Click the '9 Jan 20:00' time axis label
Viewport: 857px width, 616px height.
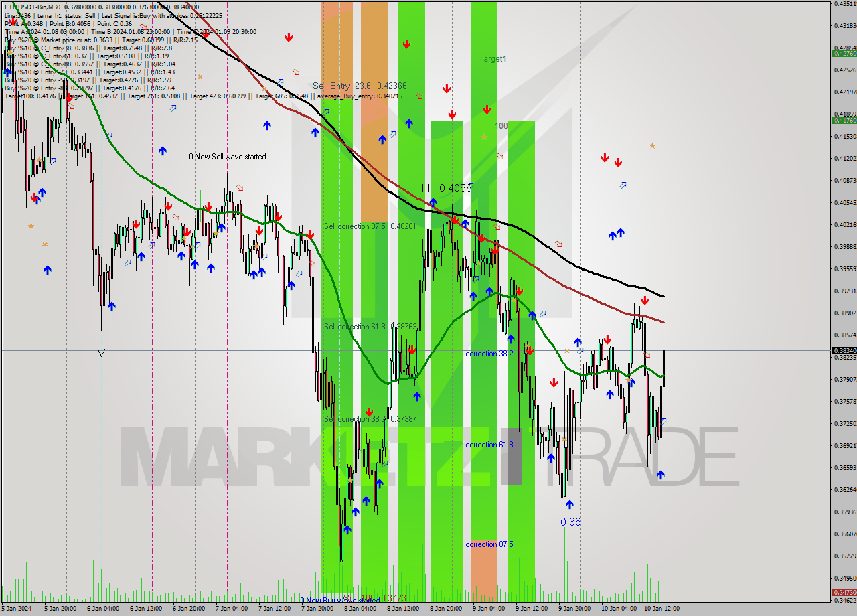pyautogui.click(x=574, y=609)
